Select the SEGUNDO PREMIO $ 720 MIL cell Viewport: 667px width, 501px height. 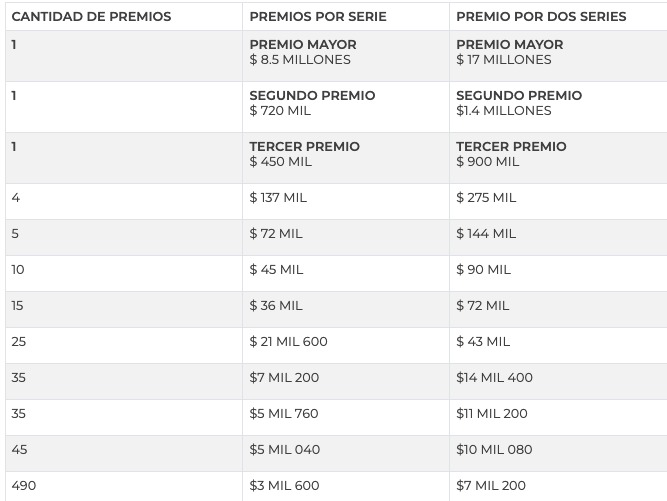tap(346, 107)
